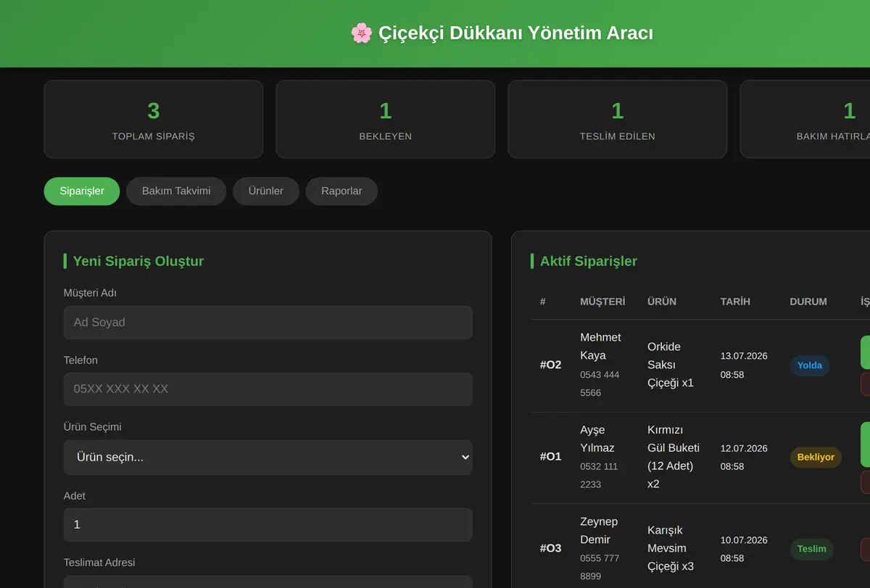This screenshot has height=588, width=870.
Task: Open the Bakım Takvimi tab
Action: pos(176,191)
